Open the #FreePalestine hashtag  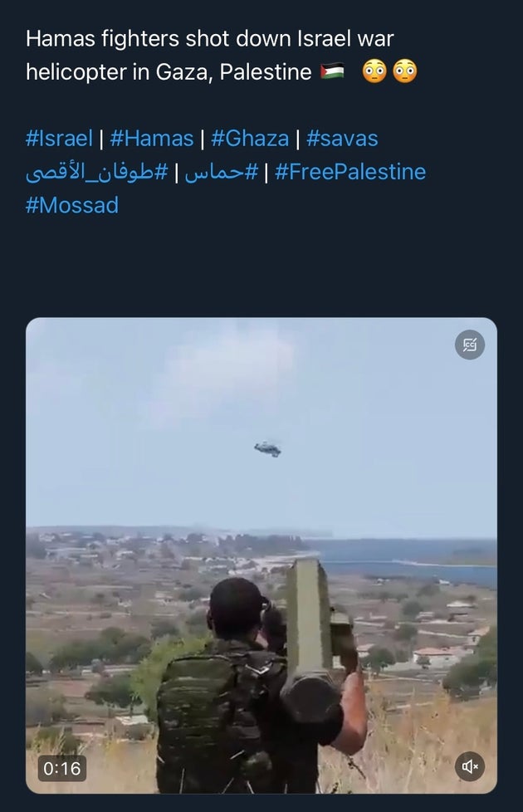349,172
